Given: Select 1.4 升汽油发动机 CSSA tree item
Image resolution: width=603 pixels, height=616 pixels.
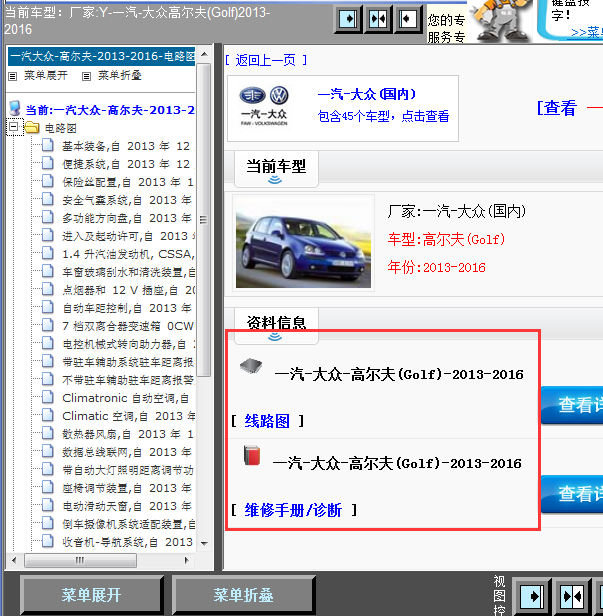Looking at the screenshot, I should [x=128, y=254].
